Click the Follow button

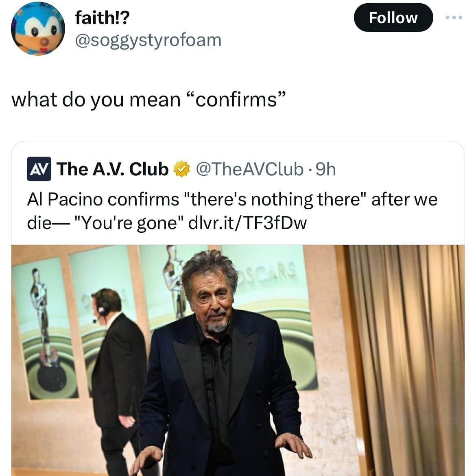pyautogui.click(x=393, y=17)
